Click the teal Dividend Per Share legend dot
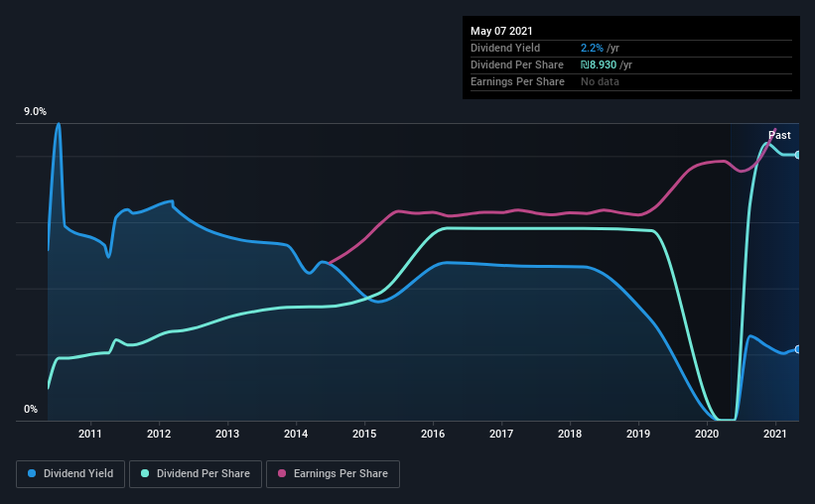 (x=145, y=473)
